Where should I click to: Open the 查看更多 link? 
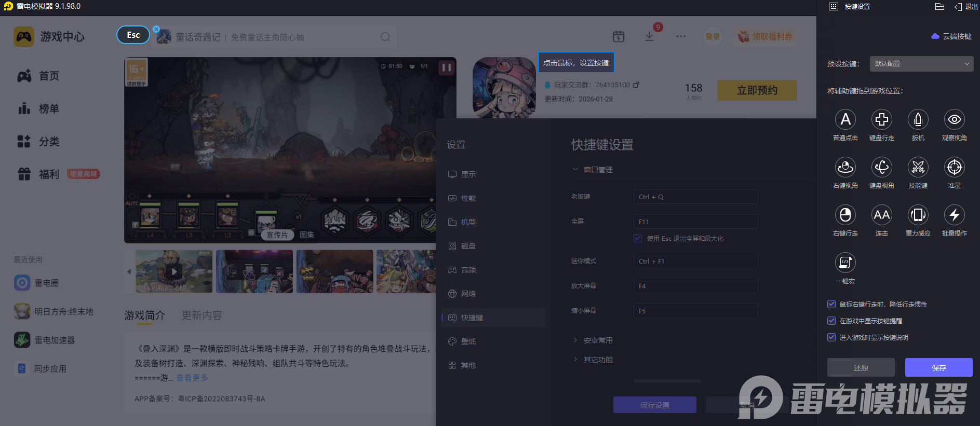pyautogui.click(x=192, y=378)
